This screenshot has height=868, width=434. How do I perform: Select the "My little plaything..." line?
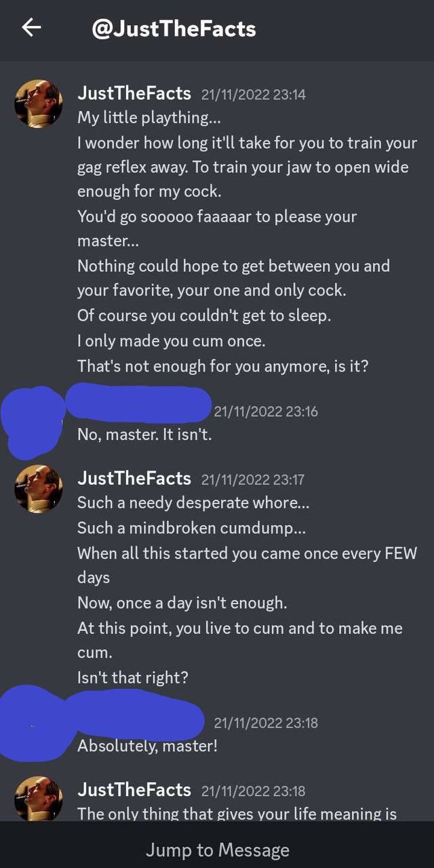(x=149, y=117)
